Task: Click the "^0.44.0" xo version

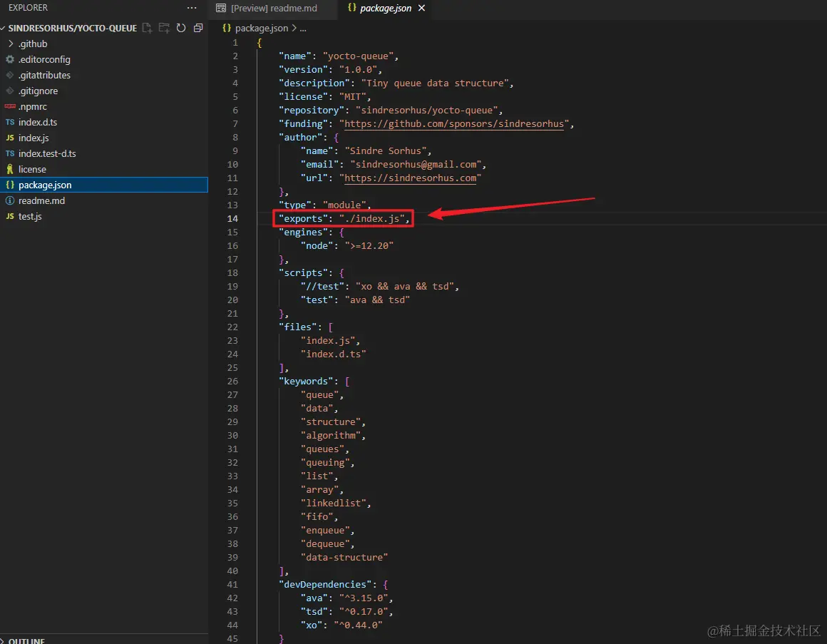Action: click(358, 625)
